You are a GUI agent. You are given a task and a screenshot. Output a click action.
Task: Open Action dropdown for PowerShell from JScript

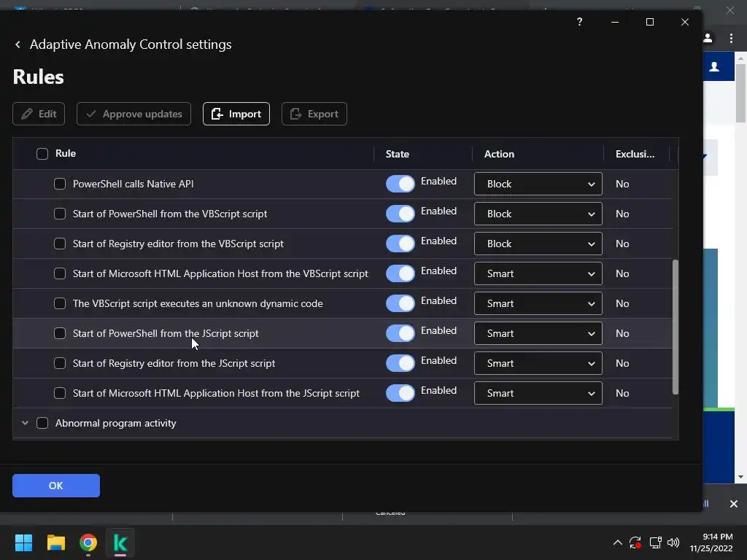[538, 333]
